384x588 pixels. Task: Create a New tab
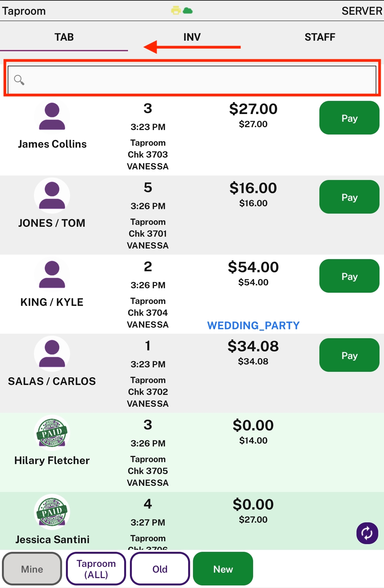(x=223, y=569)
